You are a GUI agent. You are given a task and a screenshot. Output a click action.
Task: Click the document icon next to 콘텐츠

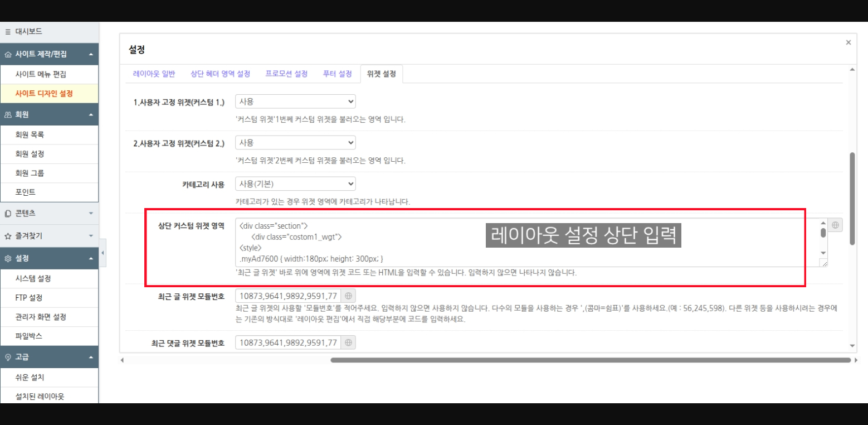coord(8,214)
